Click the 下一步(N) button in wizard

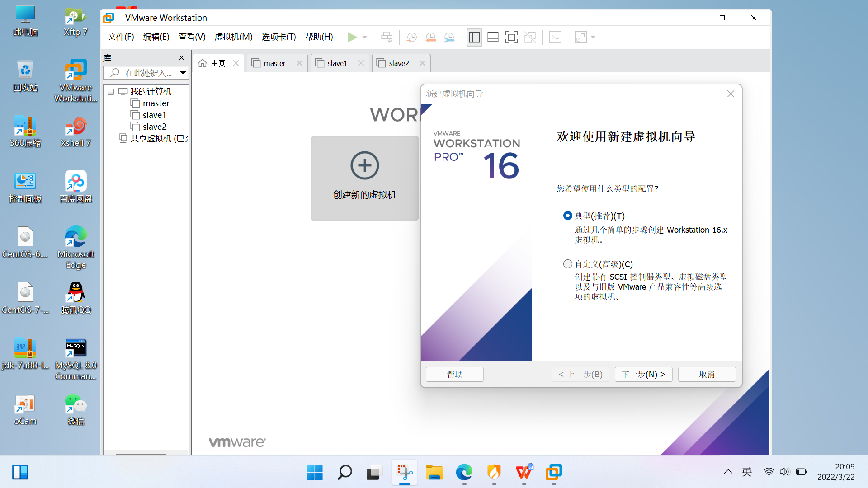tap(643, 374)
